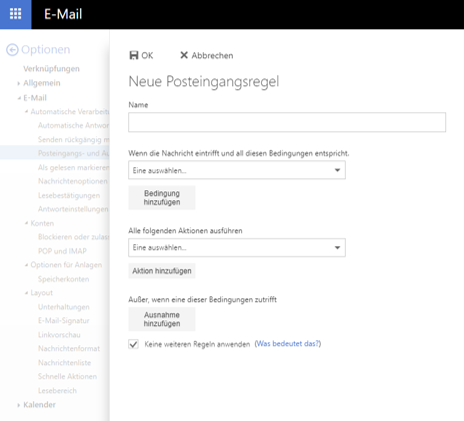Select Senden rückgängig machen item
This screenshot has height=421, width=464.
tap(73, 139)
